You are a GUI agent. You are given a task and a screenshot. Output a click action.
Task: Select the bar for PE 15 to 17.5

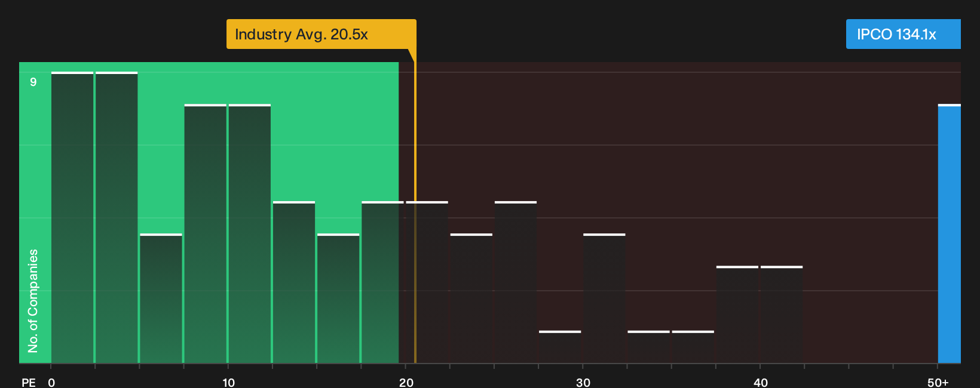338,298
